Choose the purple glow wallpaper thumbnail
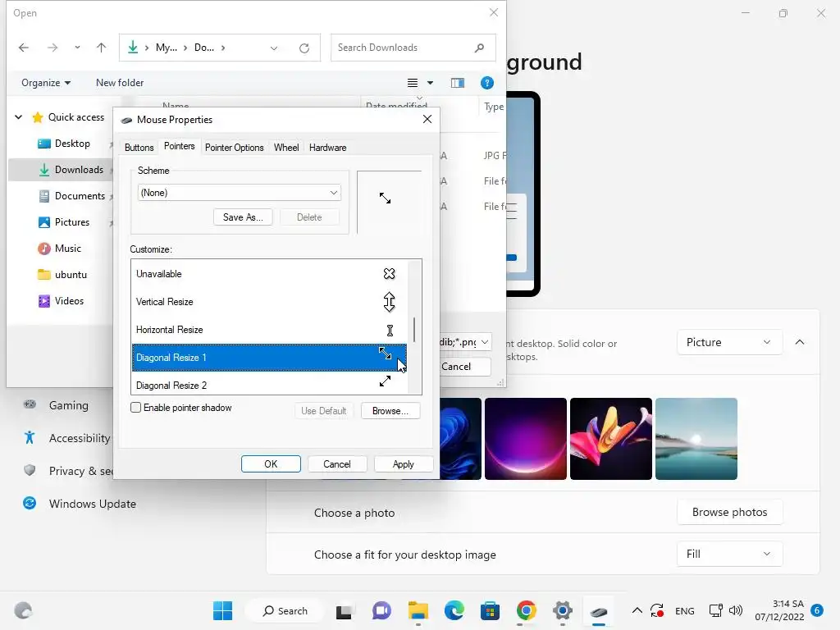The width and height of the screenshot is (840, 630). point(526,439)
